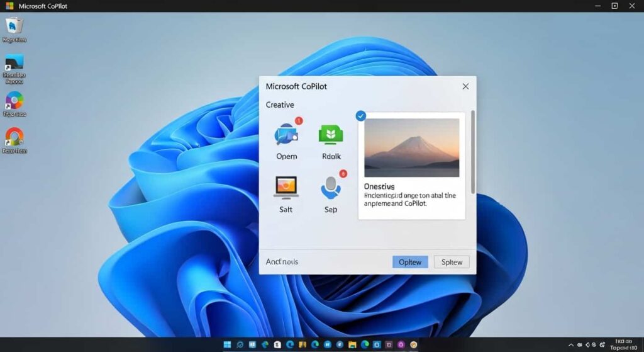Open the yellow File Explorer folder in taskbar
The image size is (644, 352).
(x=352, y=344)
